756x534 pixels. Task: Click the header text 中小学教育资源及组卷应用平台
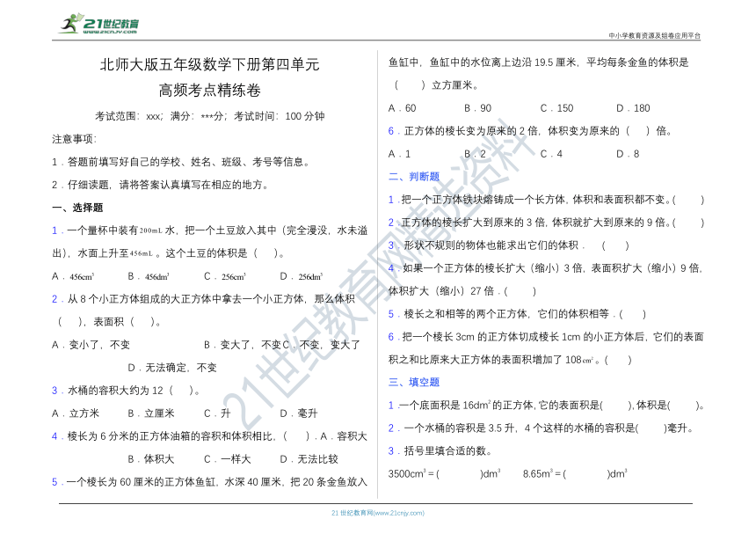654,35
